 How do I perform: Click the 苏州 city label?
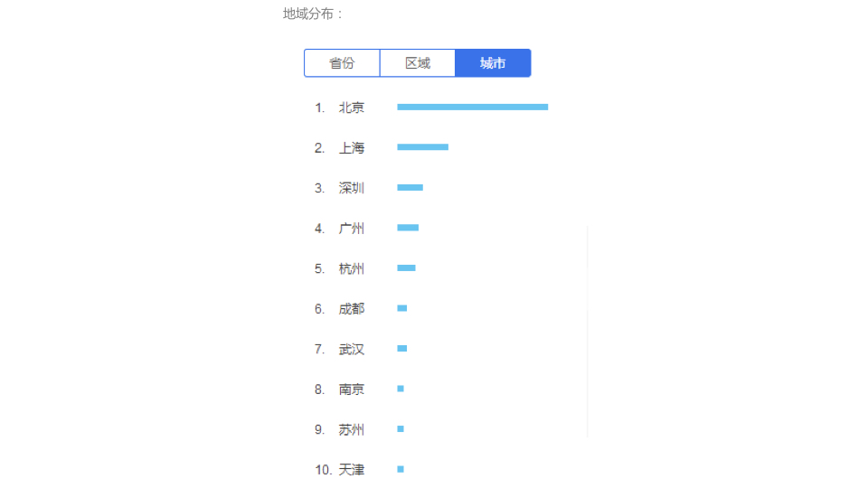[352, 429]
